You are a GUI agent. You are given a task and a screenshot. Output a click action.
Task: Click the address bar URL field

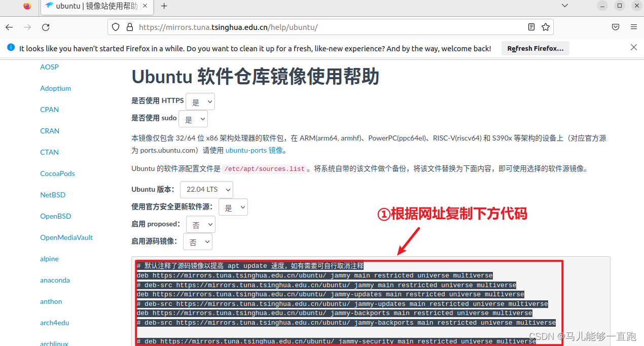click(x=330, y=27)
